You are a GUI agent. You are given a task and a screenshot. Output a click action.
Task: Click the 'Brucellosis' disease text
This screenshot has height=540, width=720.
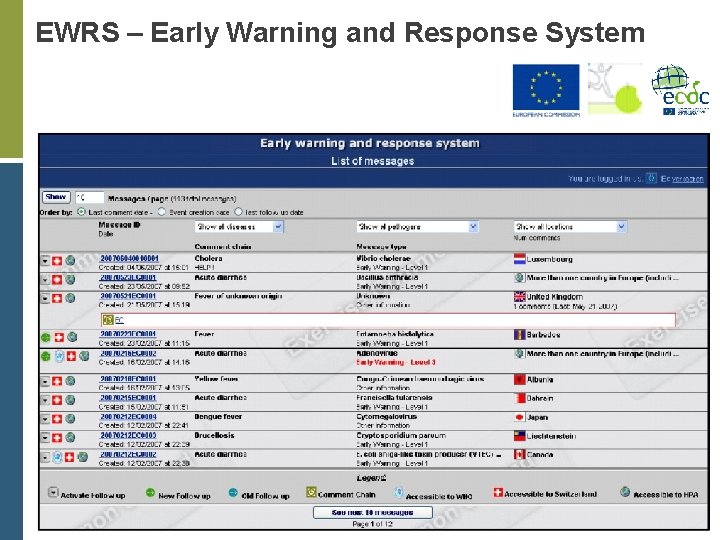(214, 435)
